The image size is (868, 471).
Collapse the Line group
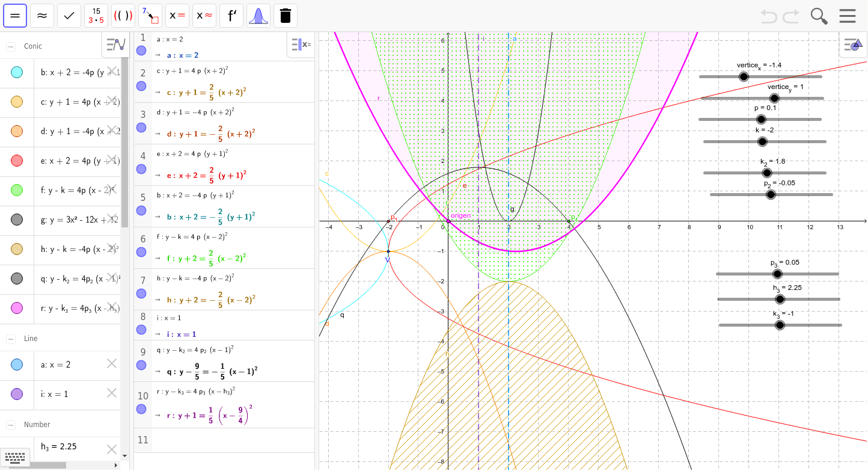(11, 339)
